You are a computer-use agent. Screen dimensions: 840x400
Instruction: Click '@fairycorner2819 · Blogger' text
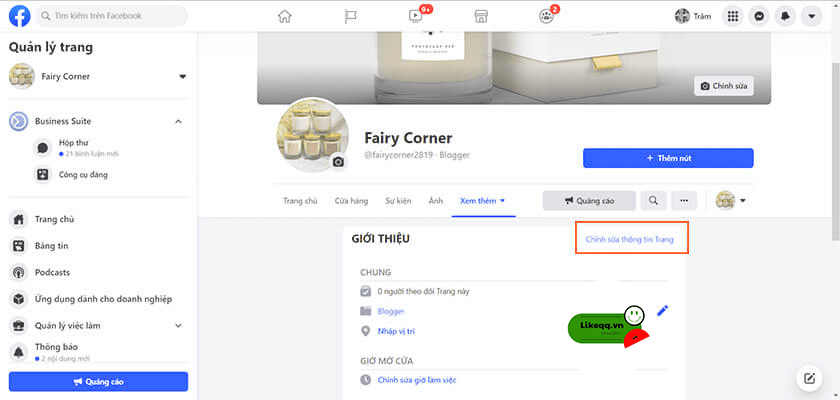click(417, 155)
